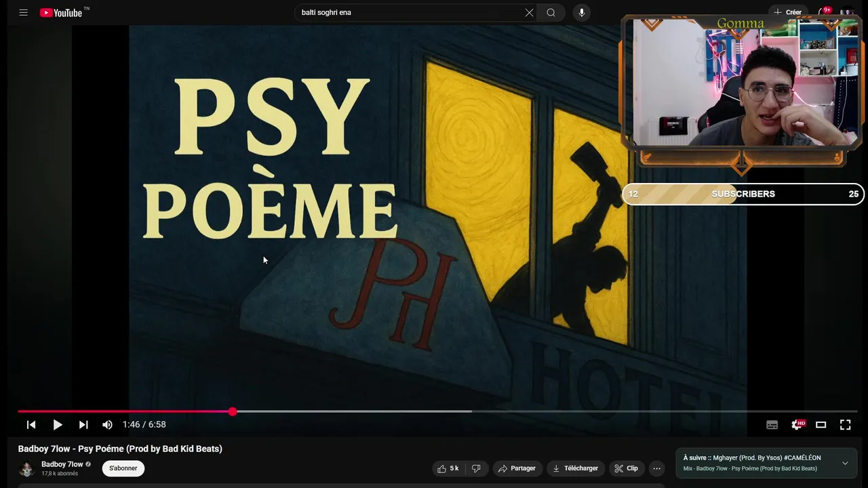Clear the search box text

click(529, 12)
